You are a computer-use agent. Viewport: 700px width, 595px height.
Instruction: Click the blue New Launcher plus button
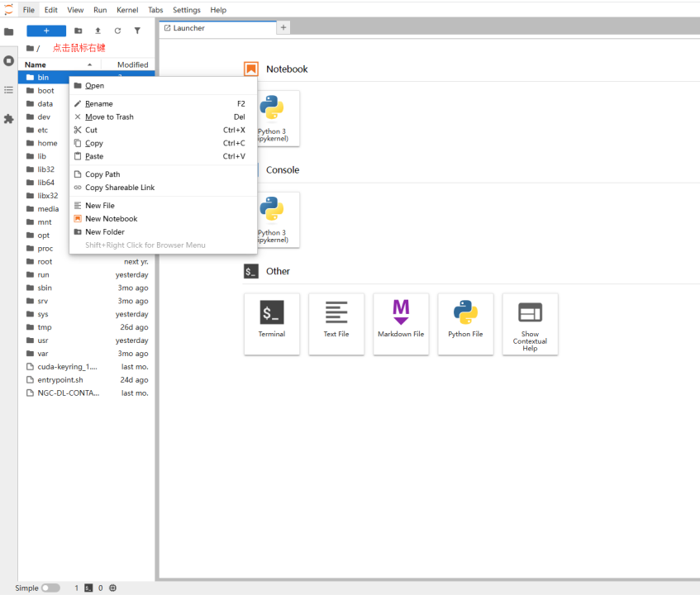tap(46, 31)
